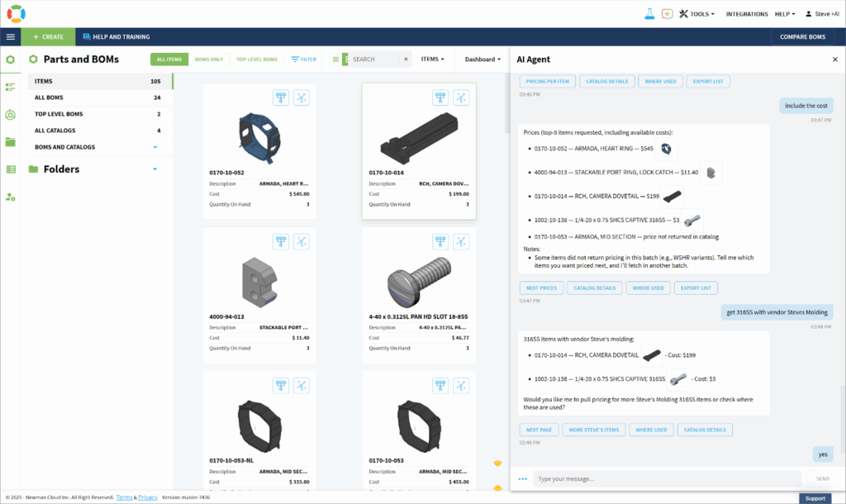Open the Integrations menu item
The height and width of the screenshot is (504, 846).
pyautogui.click(x=747, y=14)
